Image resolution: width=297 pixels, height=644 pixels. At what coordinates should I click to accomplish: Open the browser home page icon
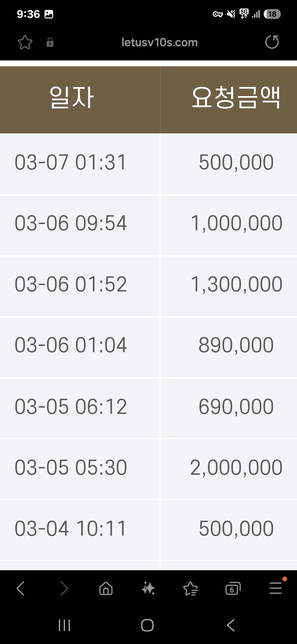pos(106,588)
